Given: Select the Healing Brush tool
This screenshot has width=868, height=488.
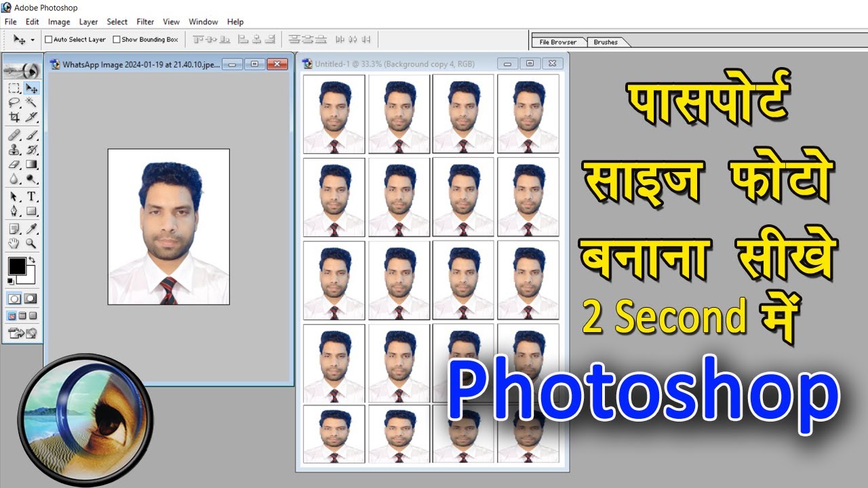Looking at the screenshot, I should 14,136.
